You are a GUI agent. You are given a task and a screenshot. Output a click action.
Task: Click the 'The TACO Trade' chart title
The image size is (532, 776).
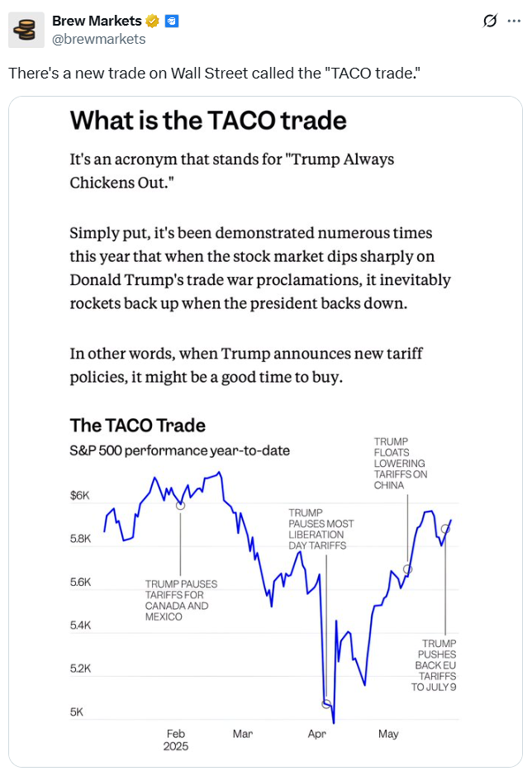138,426
